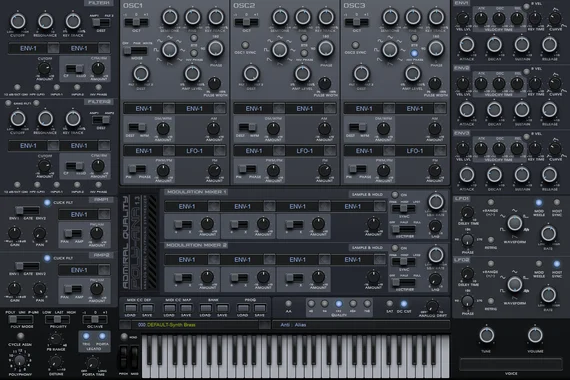Save the program under PROG
This screenshot has height=380, width=570.
pos(260,308)
